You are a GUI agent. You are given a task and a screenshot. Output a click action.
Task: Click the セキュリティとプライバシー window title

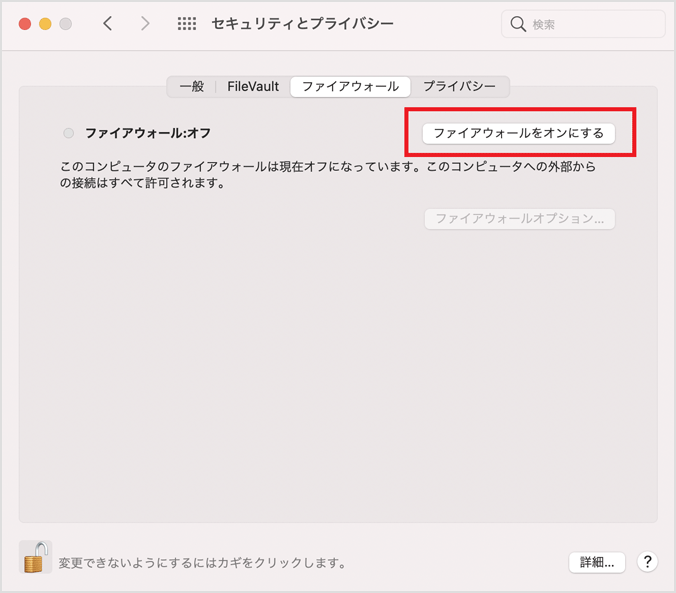(x=302, y=23)
